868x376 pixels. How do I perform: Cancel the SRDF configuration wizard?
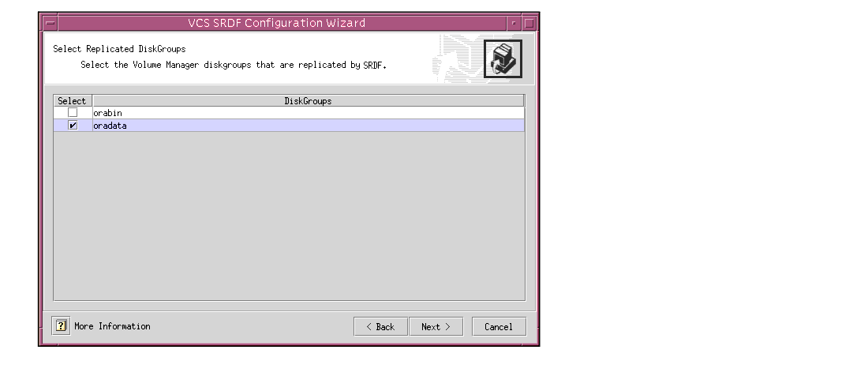(x=499, y=327)
